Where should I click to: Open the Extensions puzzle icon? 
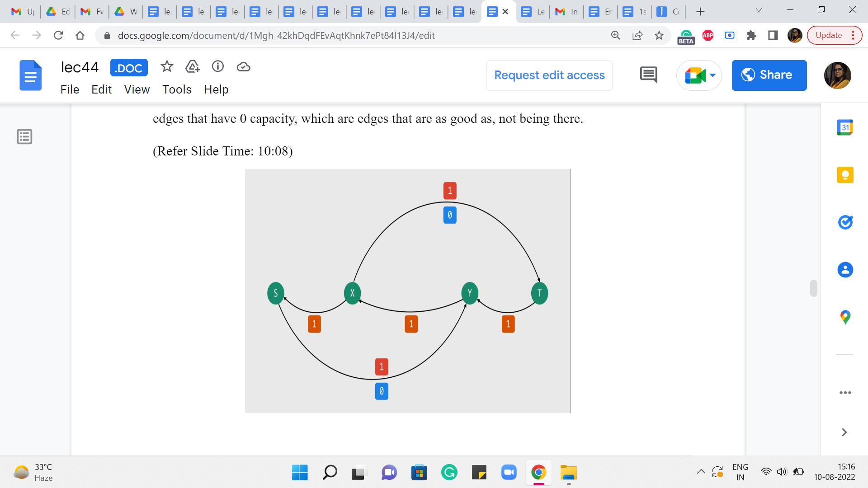point(751,35)
